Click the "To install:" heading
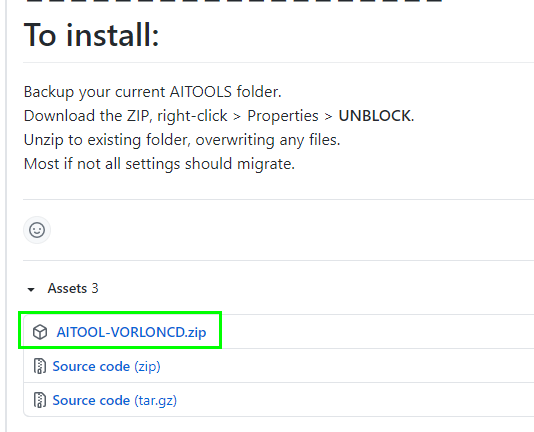 91,35
